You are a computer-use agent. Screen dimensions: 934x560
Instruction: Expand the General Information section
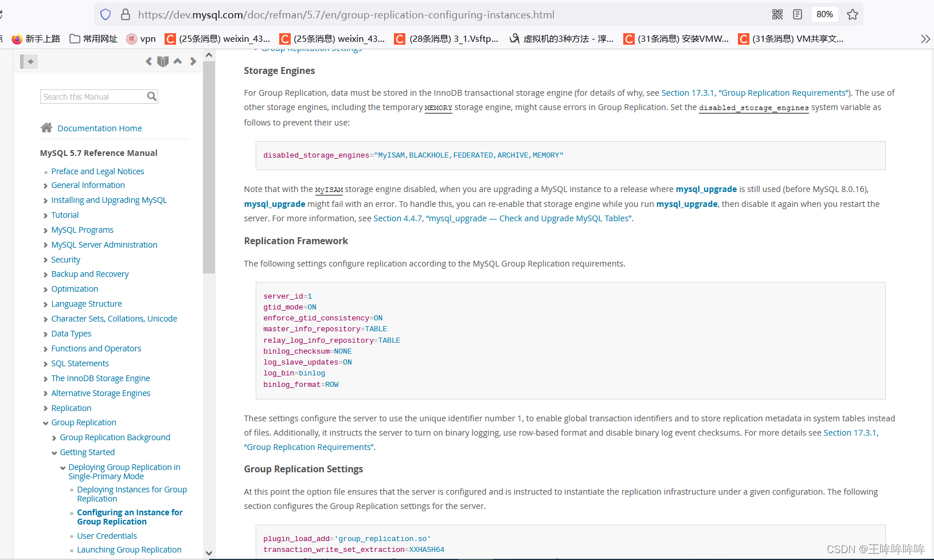pyautogui.click(x=45, y=186)
